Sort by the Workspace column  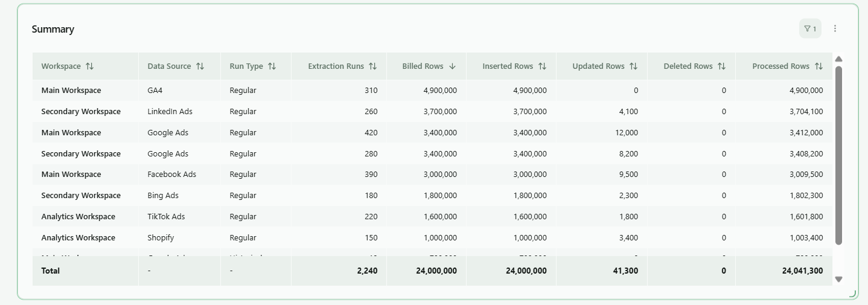point(90,66)
